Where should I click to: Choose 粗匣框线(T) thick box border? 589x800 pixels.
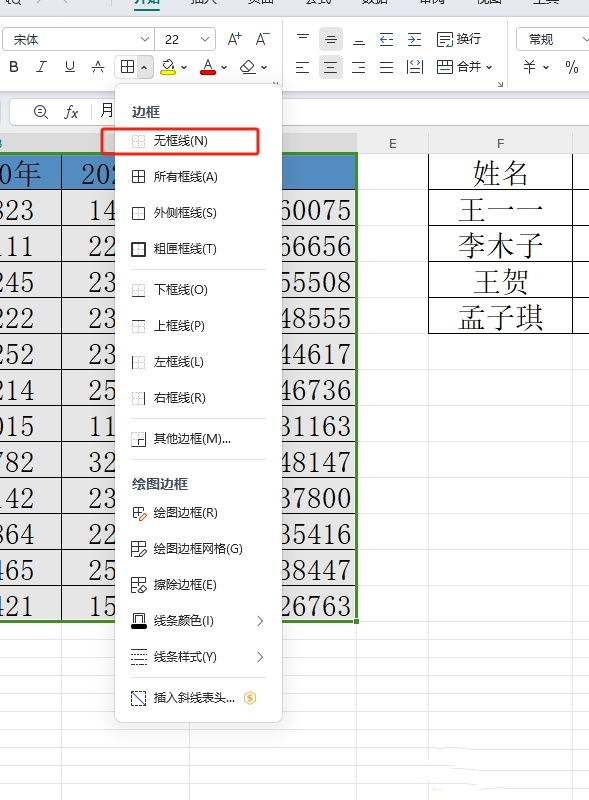(198, 249)
